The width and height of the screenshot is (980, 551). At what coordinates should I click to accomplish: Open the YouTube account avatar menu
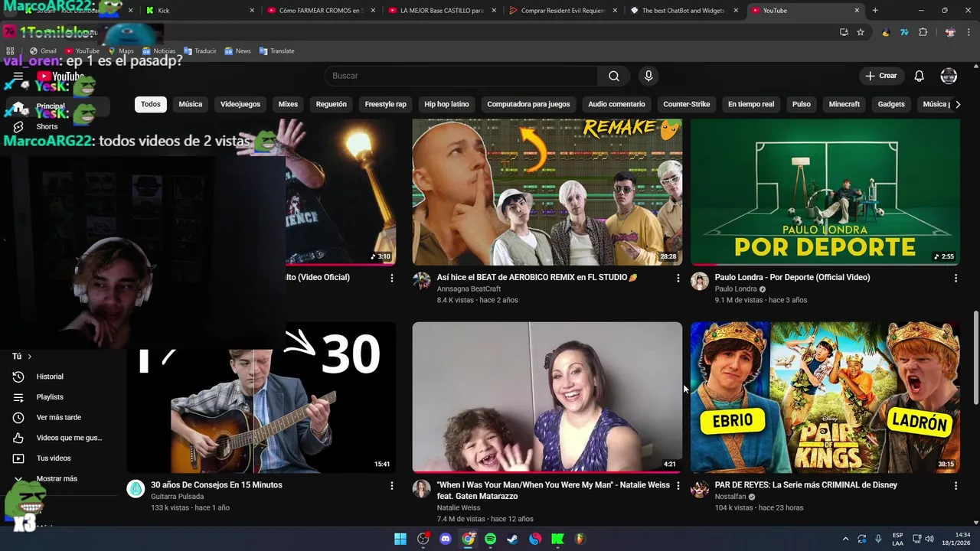[x=949, y=76]
